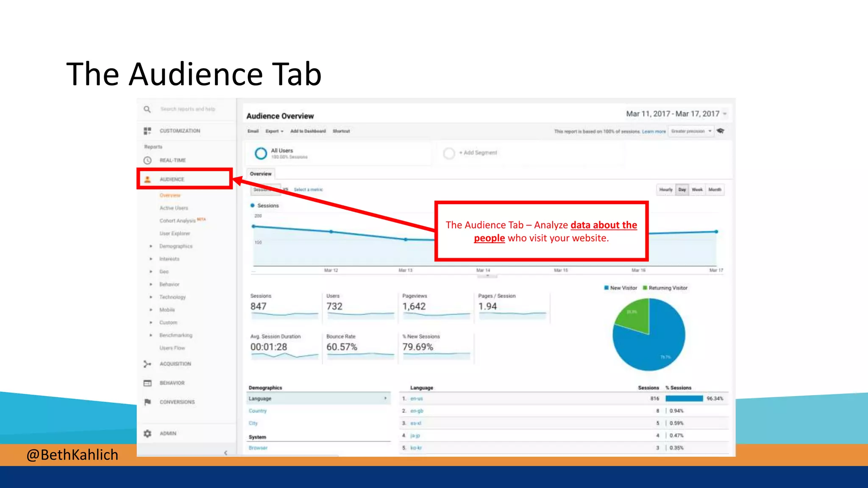
Task: Click the Mar 12 data point on graph
Action: point(331,232)
